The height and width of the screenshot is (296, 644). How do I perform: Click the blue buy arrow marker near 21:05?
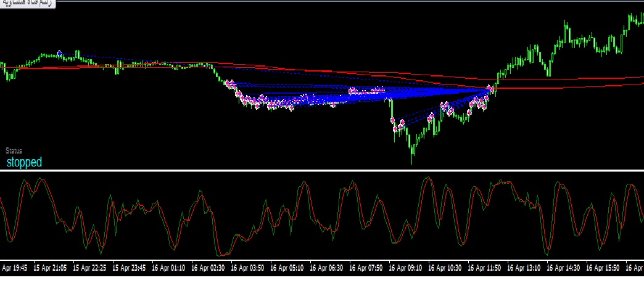tap(60, 54)
